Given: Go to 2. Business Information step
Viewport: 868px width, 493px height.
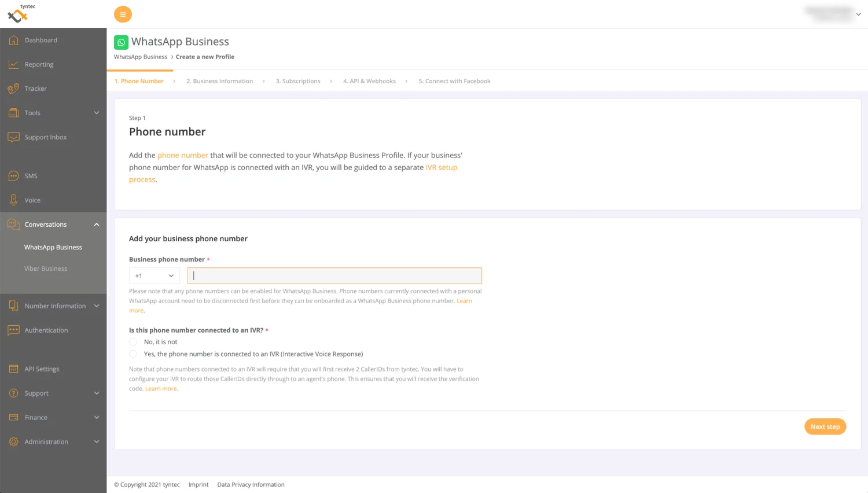Looking at the screenshot, I should (219, 82).
